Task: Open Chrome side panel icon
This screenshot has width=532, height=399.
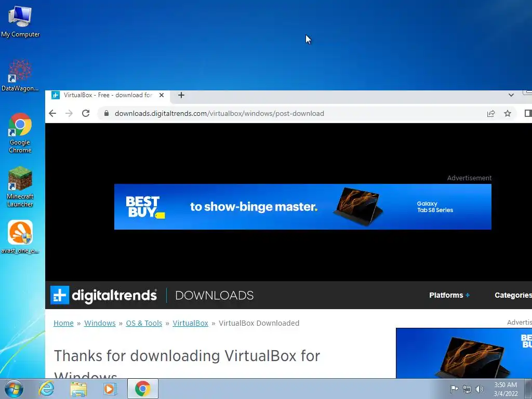Action: [528, 113]
